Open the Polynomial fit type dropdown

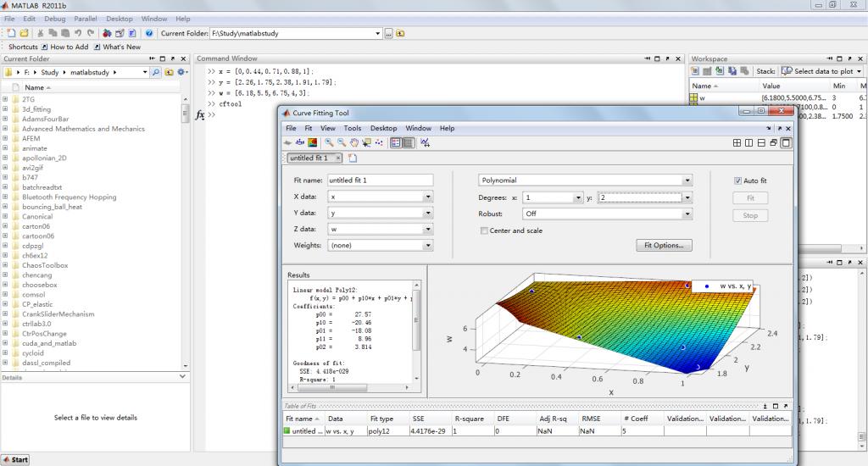click(x=687, y=180)
